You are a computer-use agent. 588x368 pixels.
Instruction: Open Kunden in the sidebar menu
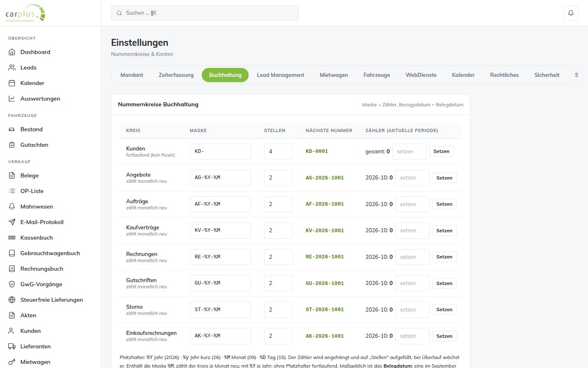click(x=51, y=331)
